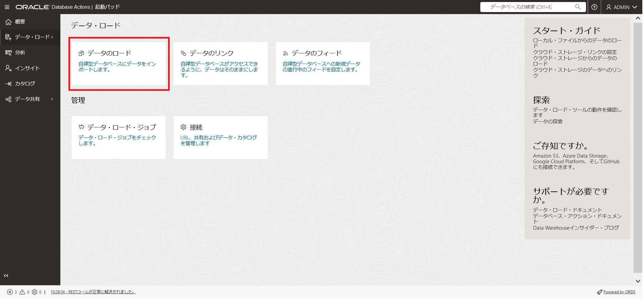Select 分析 in the navigation menu
Screen dimensions: 644x299
30,53
